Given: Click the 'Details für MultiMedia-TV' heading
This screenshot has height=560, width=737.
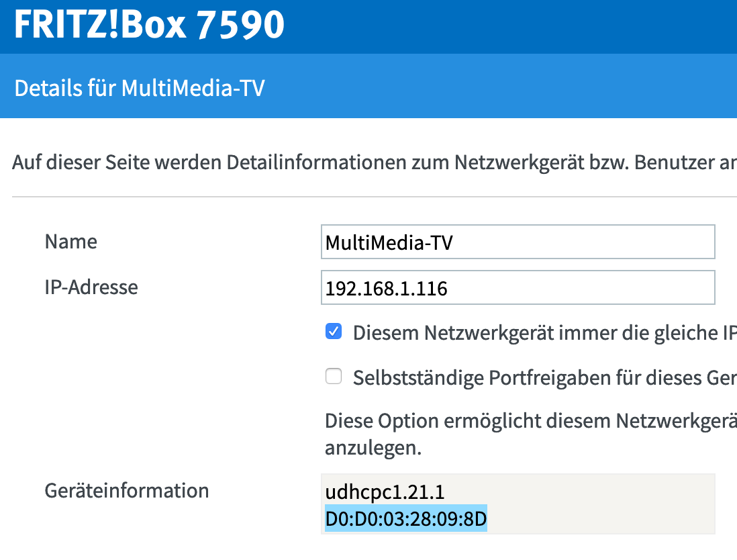Looking at the screenshot, I should (x=140, y=89).
